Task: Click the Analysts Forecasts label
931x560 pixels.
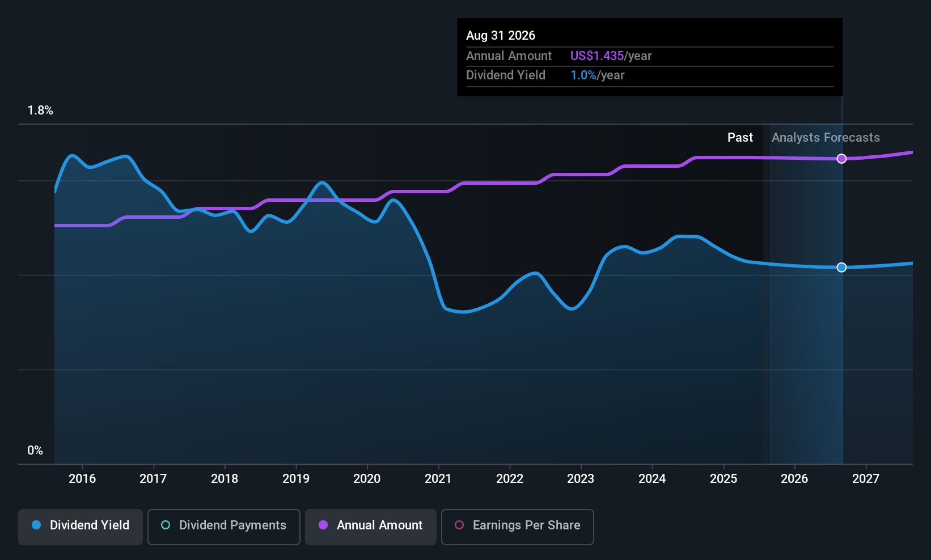Action: pos(826,138)
